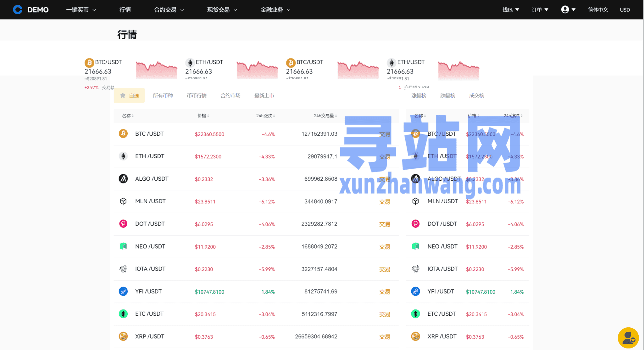Sort main table by 24h交易量
Viewport: 644px width, 350px height.
[325, 116]
